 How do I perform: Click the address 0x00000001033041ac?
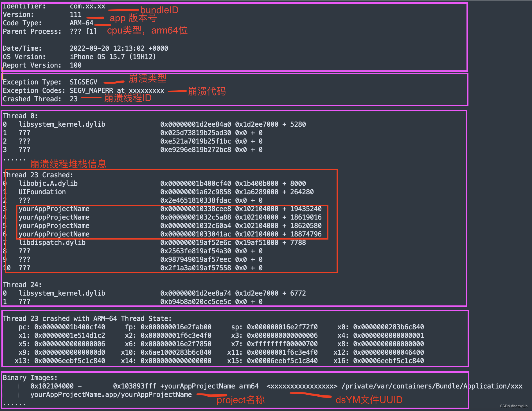196,234
